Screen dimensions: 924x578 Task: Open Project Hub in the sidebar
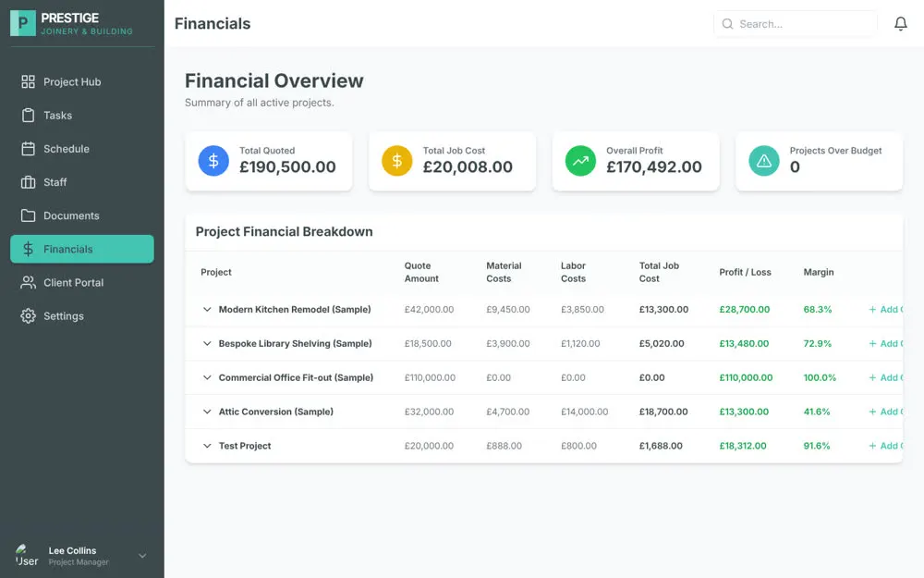coord(82,81)
